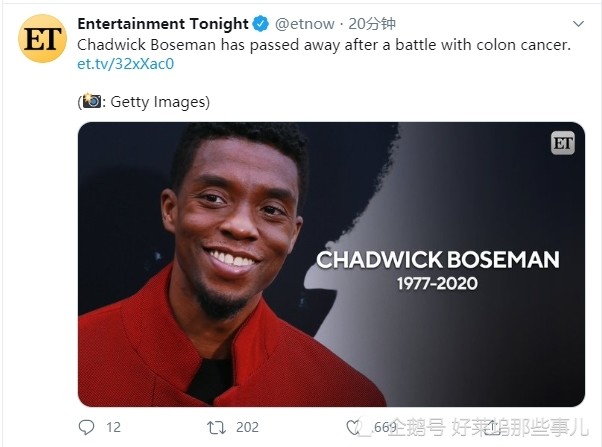Click the 1977-2020 dates on image

point(437,284)
